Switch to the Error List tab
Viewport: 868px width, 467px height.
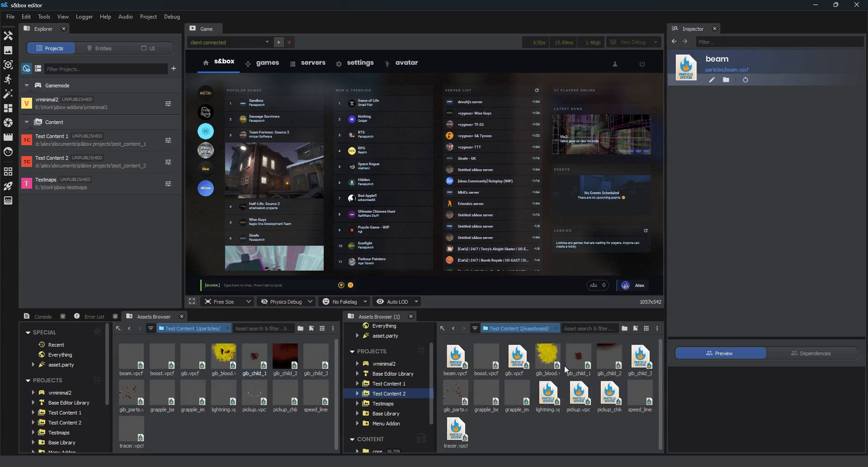pyautogui.click(x=94, y=317)
